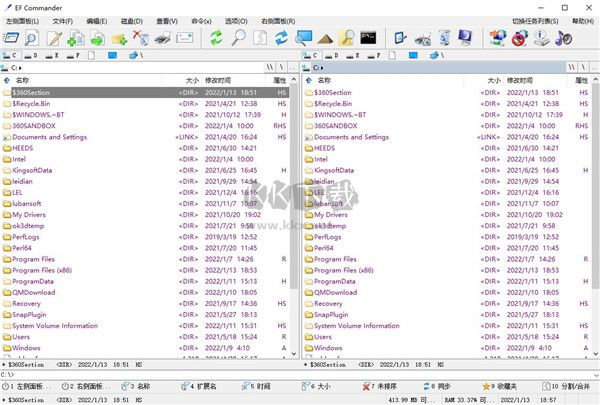Click the pyramid toolbar icon
Viewport: 600px width, 405px height.
point(325,39)
